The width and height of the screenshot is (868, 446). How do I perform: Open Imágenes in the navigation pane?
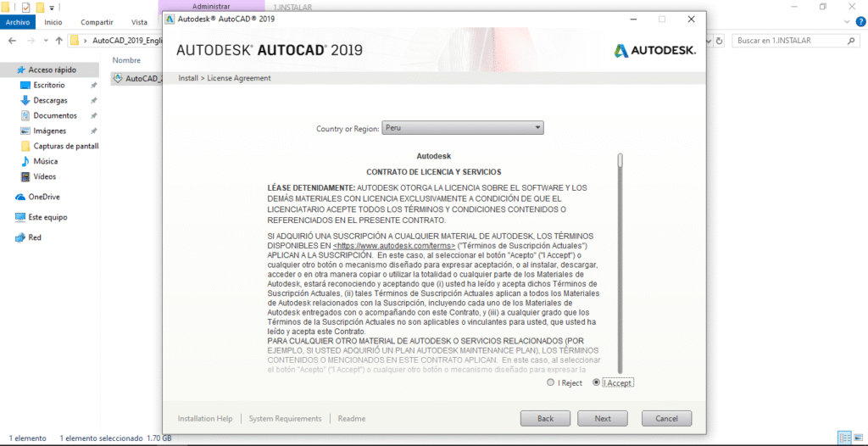(x=50, y=131)
